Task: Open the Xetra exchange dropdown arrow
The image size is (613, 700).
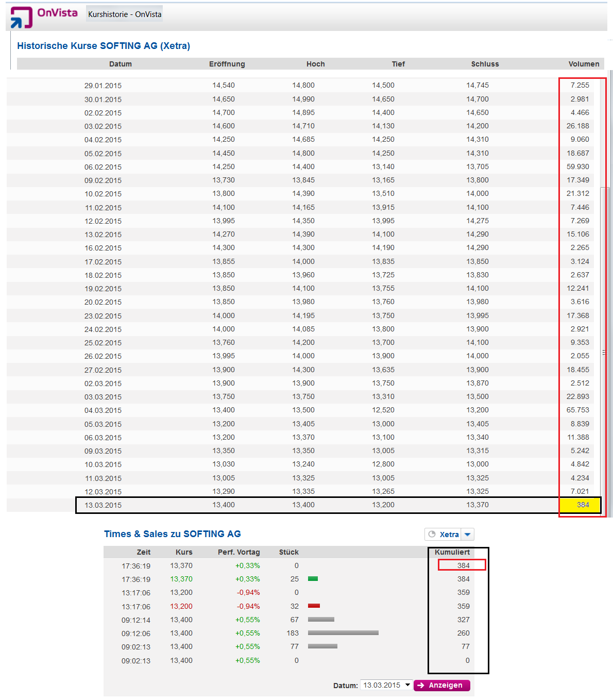Action: click(x=468, y=535)
